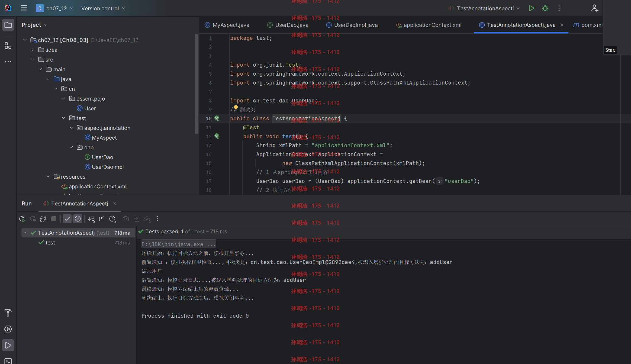Open Run toolbar more options ellipsis
The image size is (631, 364).
(x=157, y=219)
